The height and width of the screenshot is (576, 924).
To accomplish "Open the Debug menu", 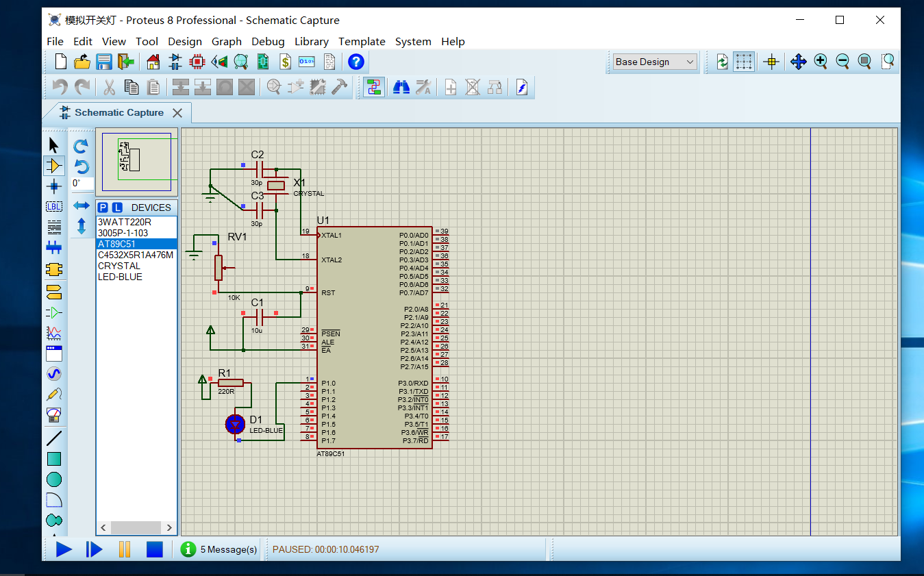I will (268, 41).
